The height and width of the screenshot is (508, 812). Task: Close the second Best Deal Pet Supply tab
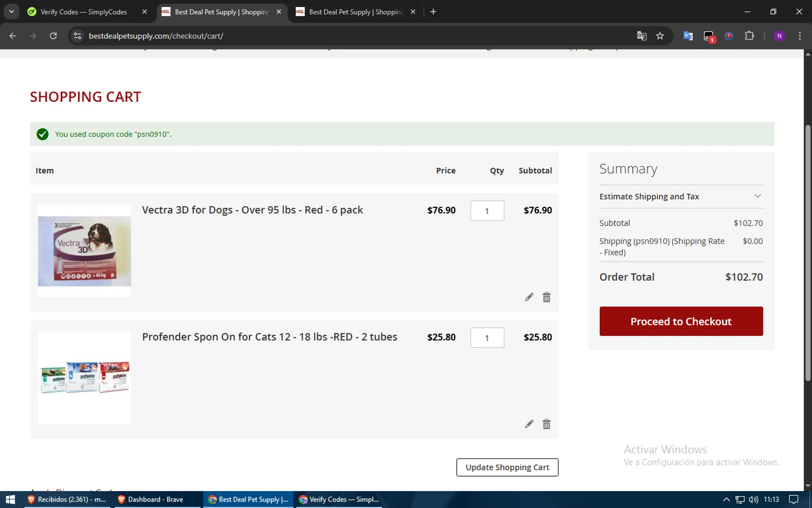(413, 11)
